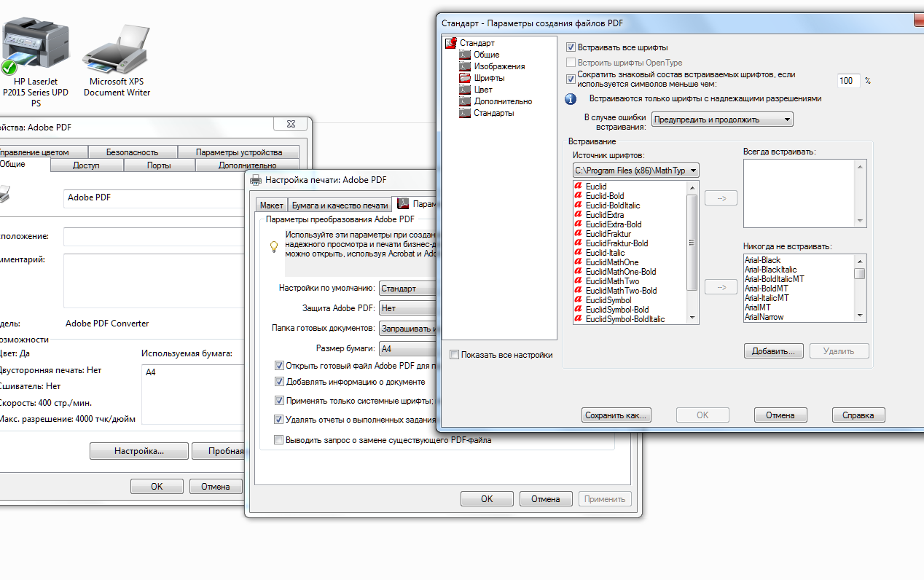This screenshot has height=580, width=924.
Task: Click the Никогда не встраивать list scrollbar
Action: pyautogui.click(x=861, y=287)
